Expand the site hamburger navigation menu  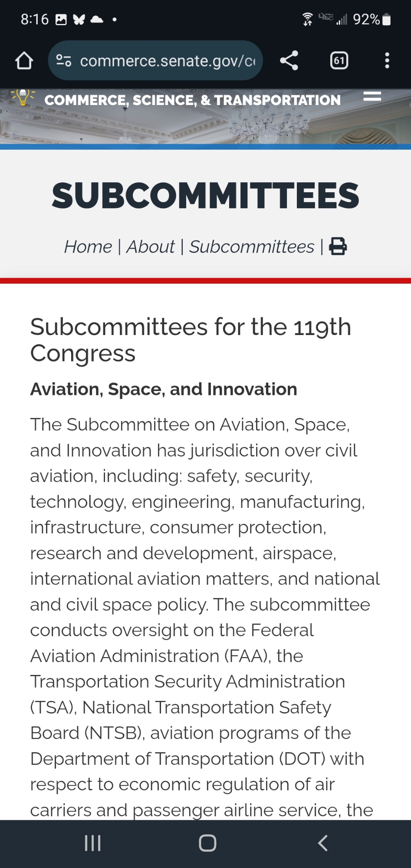pos(372,96)
